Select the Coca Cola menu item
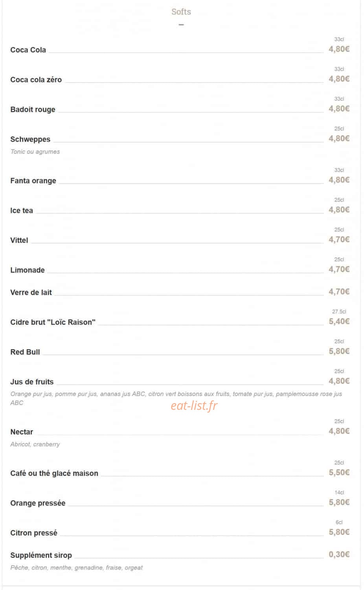This screenshot has width=364, height=590. tap(28, 50)
